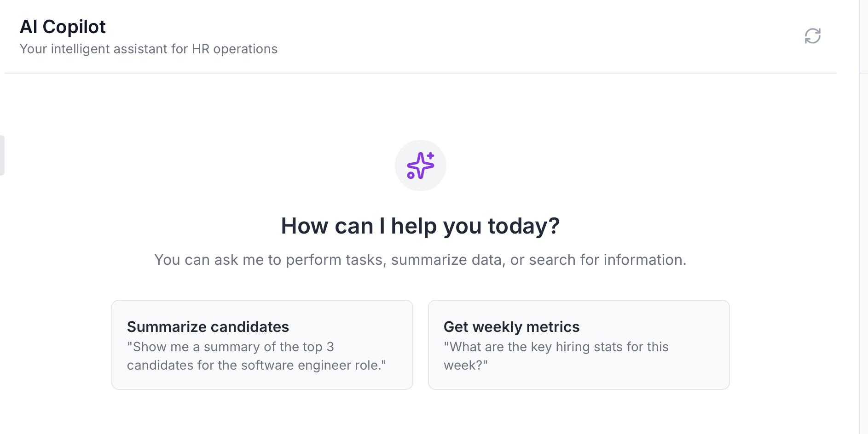This screenshot has height=434, width=868.
Task: Select the Summarize candidates suggestion card
Action: click(x=262, y=344)
